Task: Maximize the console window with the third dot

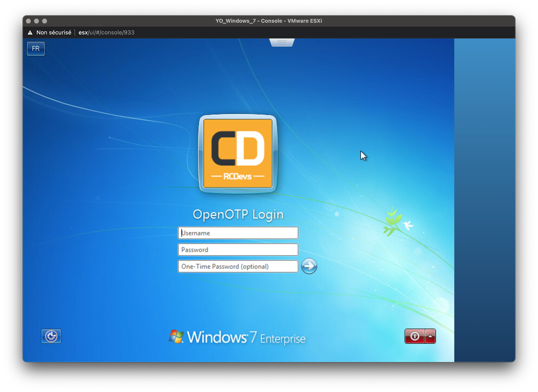Action: [x=44, y=21]
